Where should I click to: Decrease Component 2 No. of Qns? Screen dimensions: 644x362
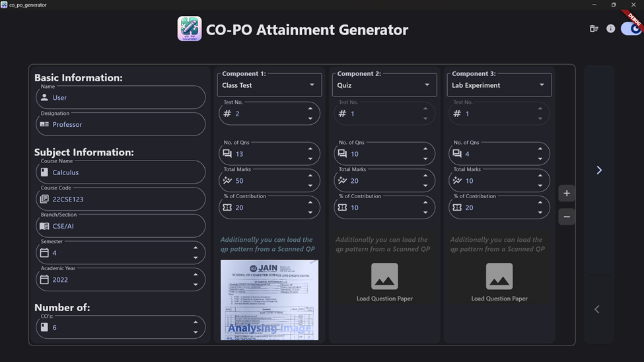pos(425,159)
